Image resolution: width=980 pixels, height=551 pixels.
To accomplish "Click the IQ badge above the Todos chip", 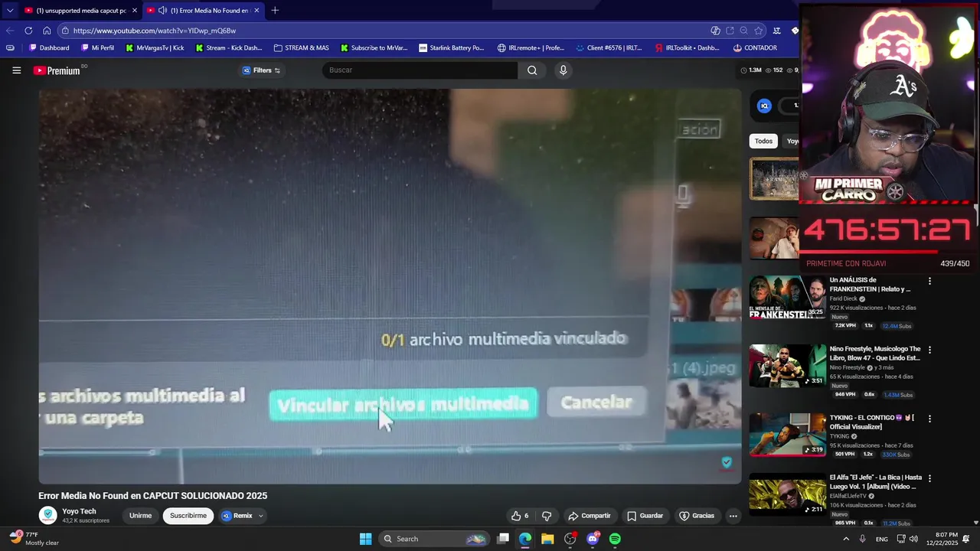I will click(764, 106).
